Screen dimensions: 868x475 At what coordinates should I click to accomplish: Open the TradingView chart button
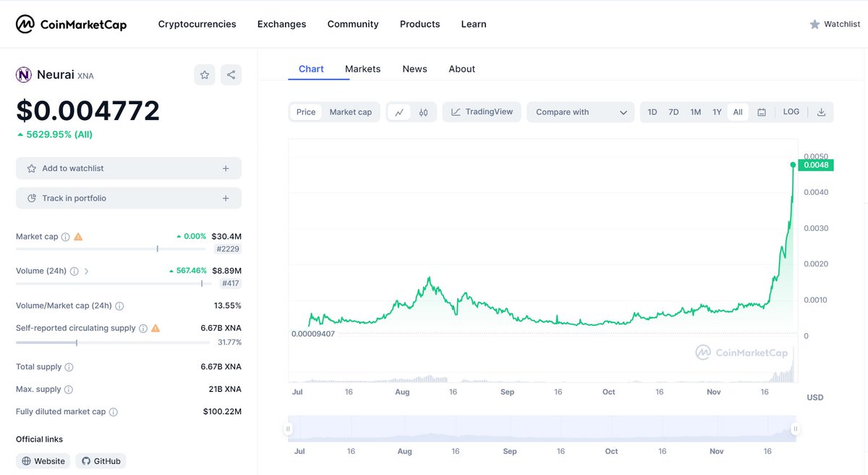[482, 112]
